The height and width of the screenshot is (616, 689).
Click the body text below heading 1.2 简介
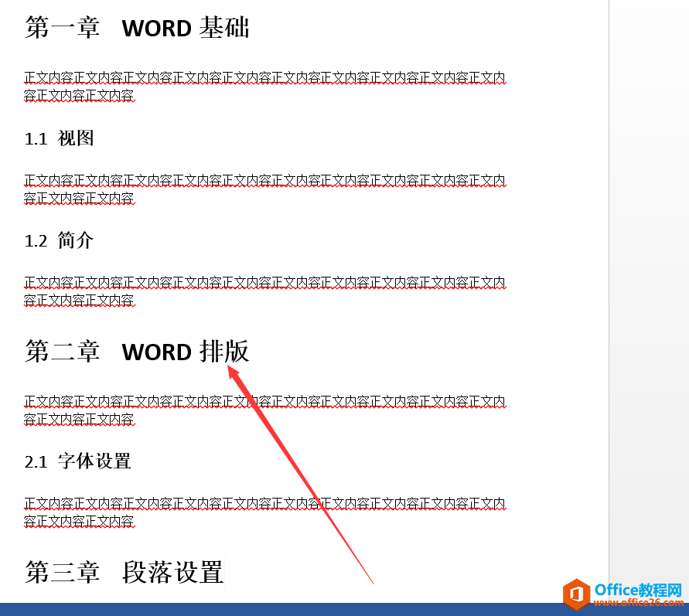point(263,290)
